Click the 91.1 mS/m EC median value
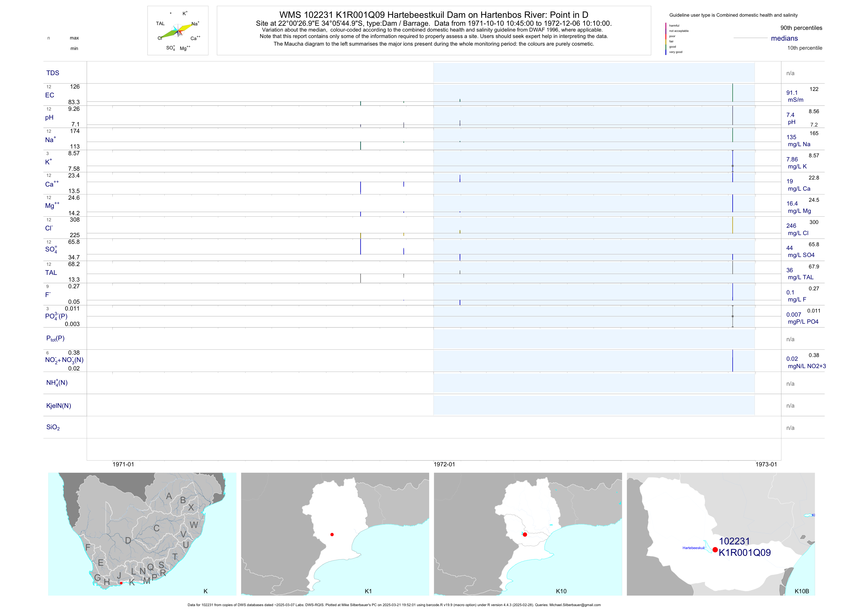 [792, 93]
